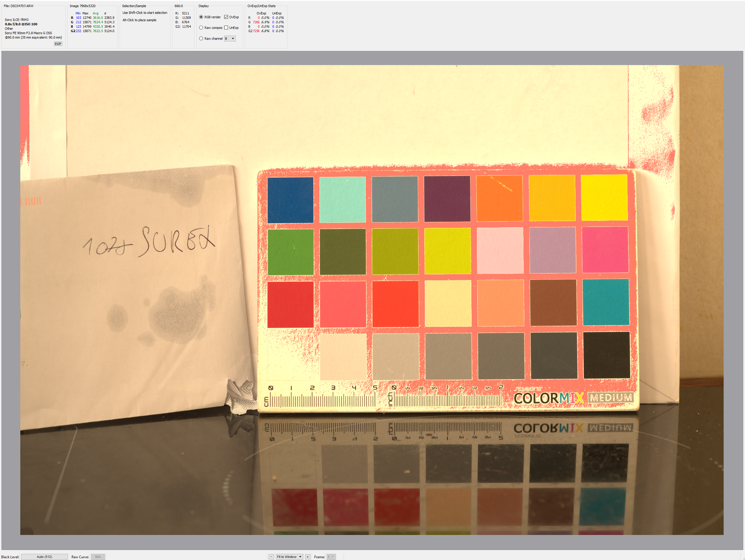Open the EXIF info button
This screenshot has width=745, height=560.
pyautogui.click(x=58, y=44)
